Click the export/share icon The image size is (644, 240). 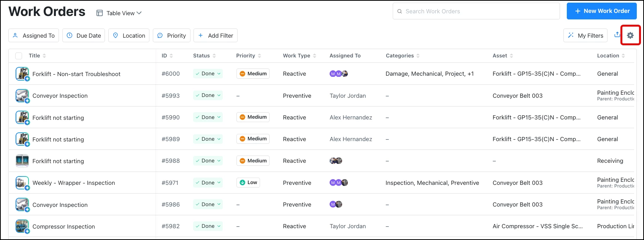coord(617,35)
